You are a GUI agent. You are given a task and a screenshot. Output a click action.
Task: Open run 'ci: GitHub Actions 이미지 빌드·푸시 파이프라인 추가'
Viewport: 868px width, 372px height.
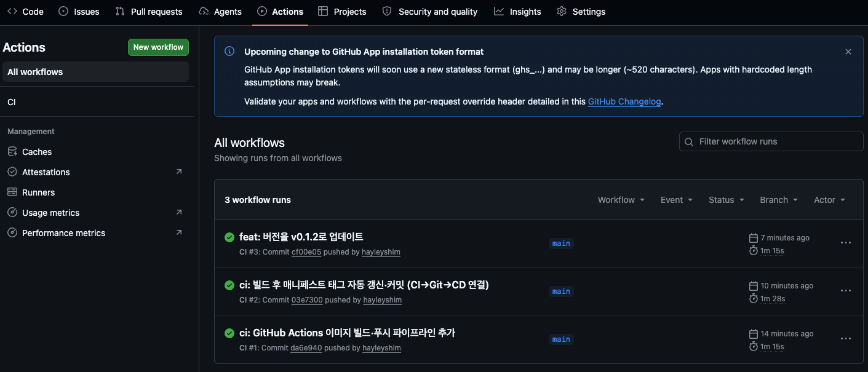[x=347, y=333]
